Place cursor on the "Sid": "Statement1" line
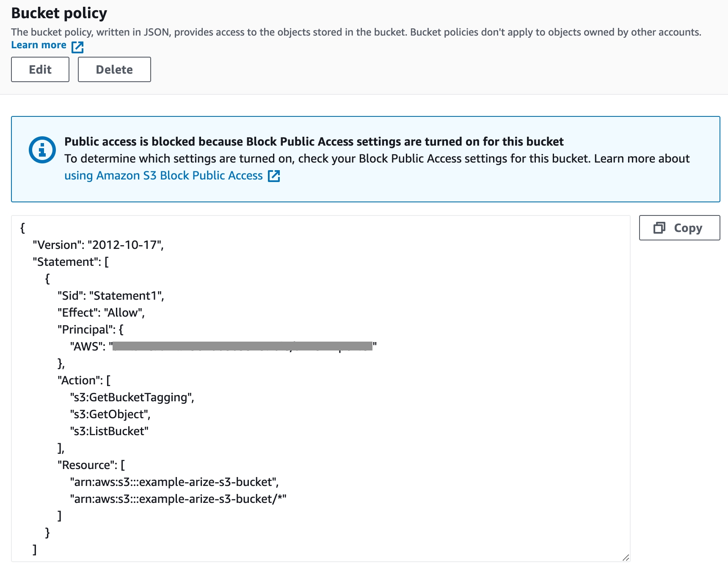Screen dimensions: 728x585 110,296
